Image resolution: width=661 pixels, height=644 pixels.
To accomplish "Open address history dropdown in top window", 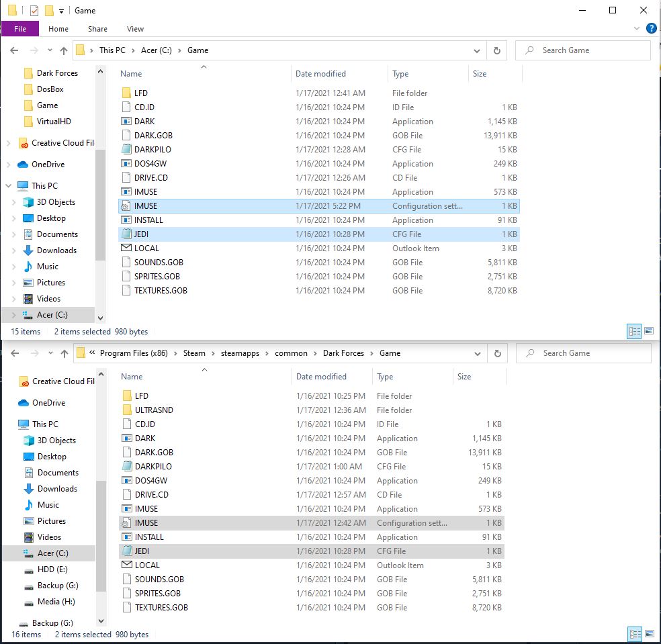I will (x=476, y=50).
